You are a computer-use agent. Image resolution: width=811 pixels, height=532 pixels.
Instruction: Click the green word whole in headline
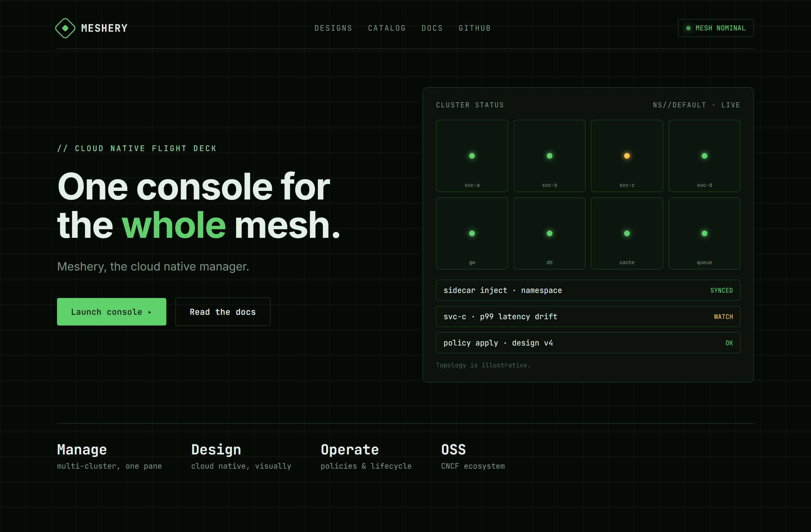(174, 225)
